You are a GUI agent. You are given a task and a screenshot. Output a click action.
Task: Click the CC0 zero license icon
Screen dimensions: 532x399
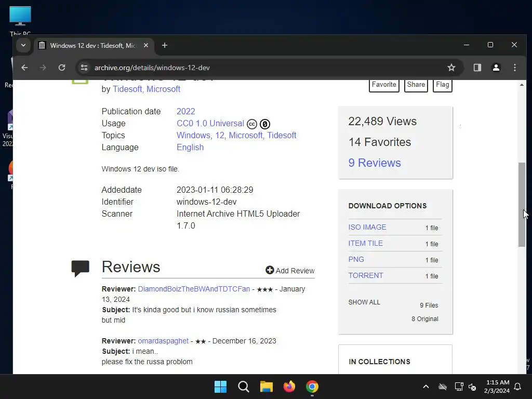[x=265, y=124]
